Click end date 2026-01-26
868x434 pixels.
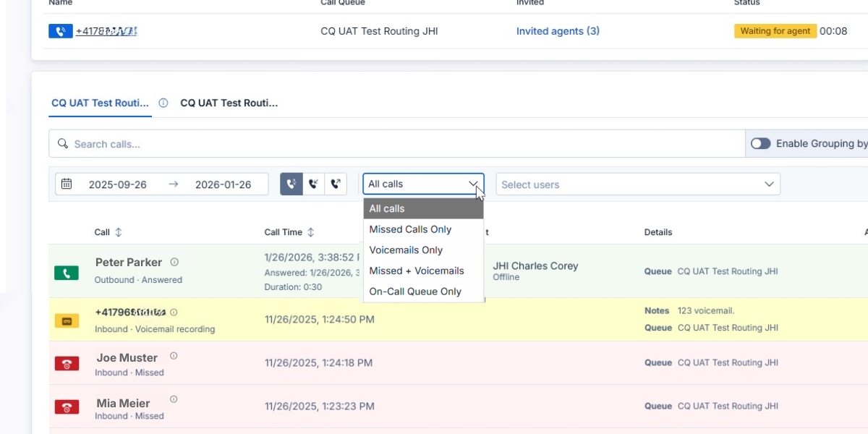(223, 184)
